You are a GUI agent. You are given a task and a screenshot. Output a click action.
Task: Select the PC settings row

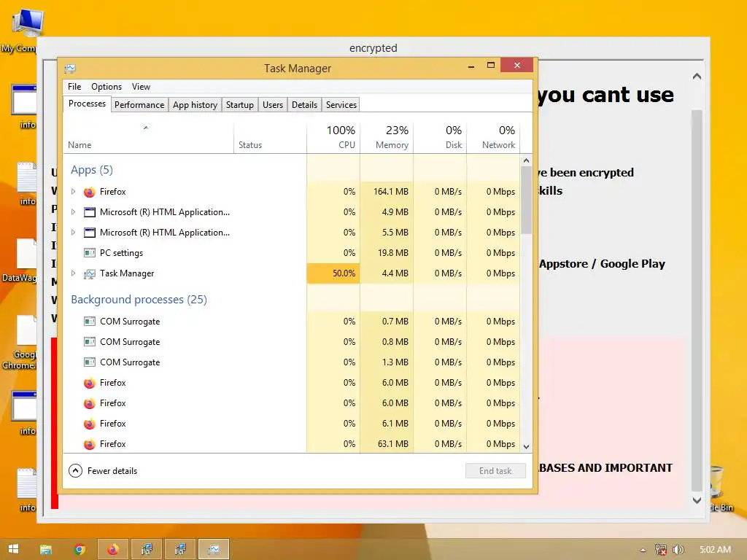(x=292, y=253)
